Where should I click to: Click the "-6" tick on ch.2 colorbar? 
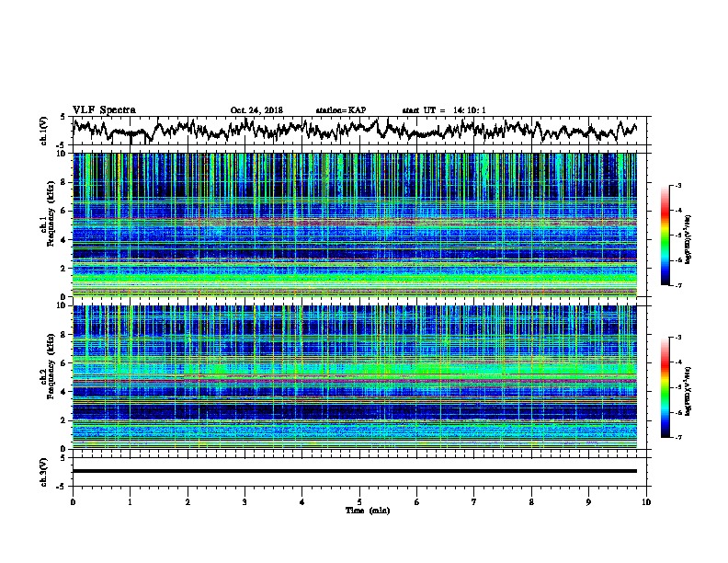pyautogui.click(x=677, y=412)
